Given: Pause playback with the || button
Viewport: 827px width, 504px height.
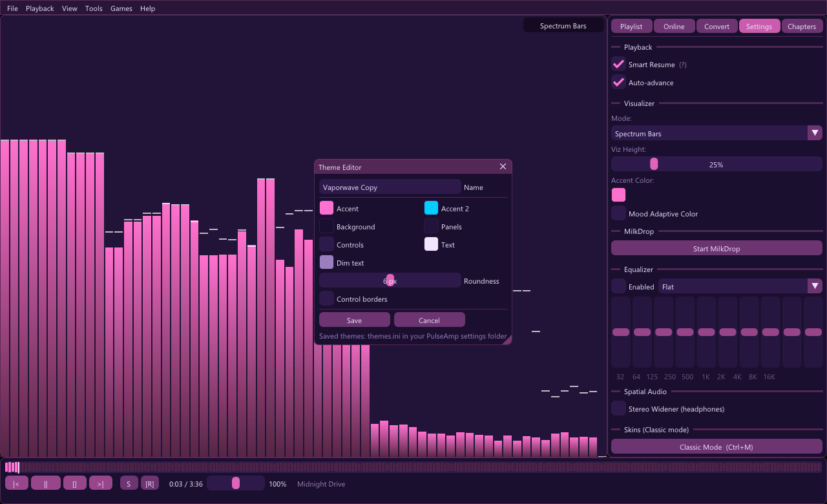Looking at the screenshot, I should (46, 483).
